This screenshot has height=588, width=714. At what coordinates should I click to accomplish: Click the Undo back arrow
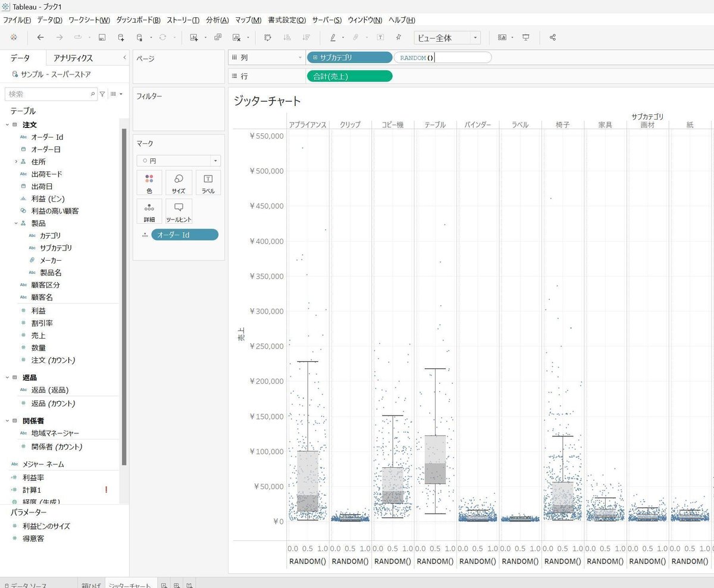pos(40,37)
